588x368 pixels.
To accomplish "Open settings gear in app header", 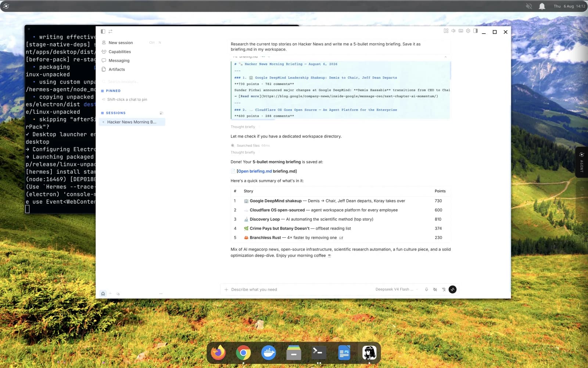I will (468, 31).
